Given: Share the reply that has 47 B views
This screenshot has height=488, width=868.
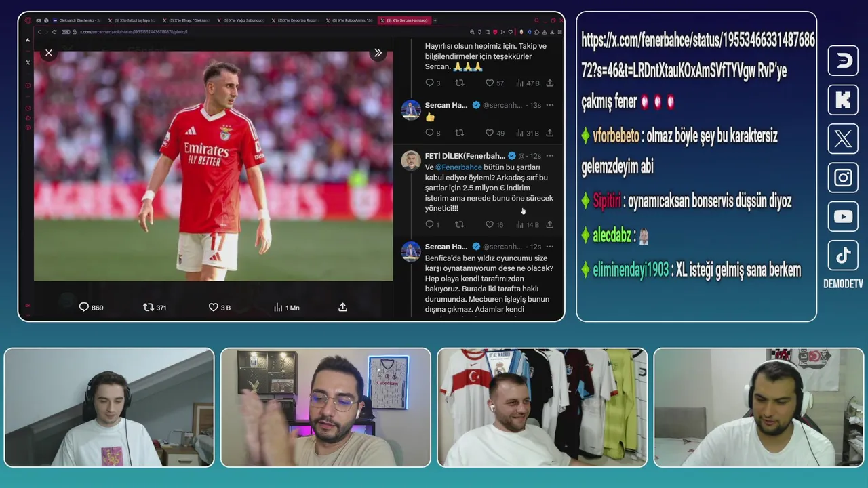Looking at the screenshot, I should pos(549,83).
